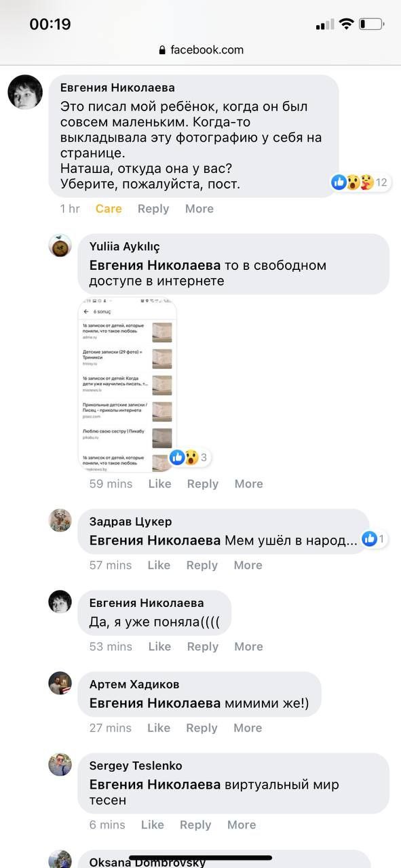The height and width of the screenshot is (868, 401).
Task: Open Sergey Teslenko's profile avatar
Action: [x=60, y=764]
